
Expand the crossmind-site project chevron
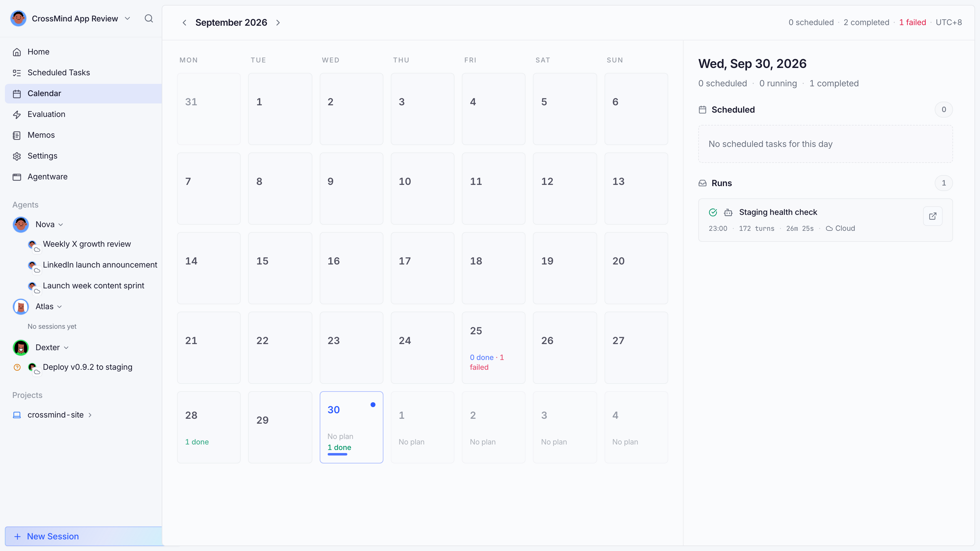[90, 415]
